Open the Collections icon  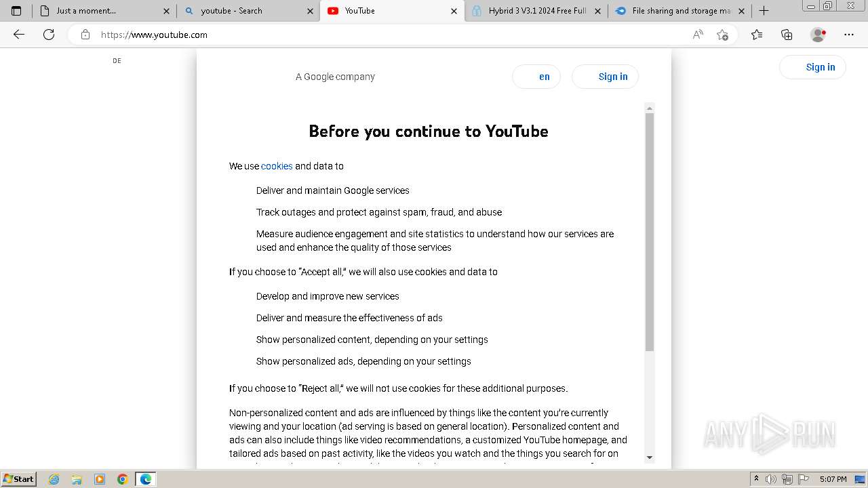point(787,35)
